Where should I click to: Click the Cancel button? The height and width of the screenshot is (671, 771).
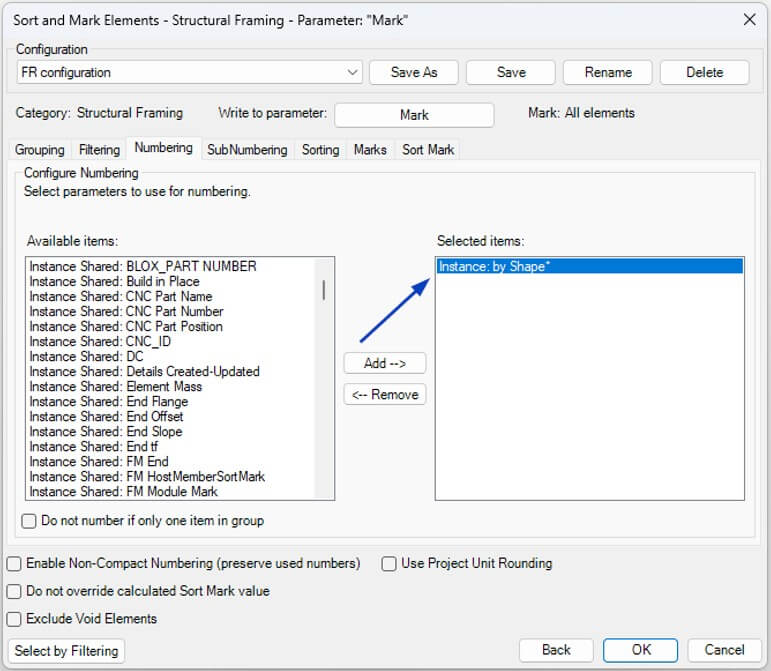724,650
